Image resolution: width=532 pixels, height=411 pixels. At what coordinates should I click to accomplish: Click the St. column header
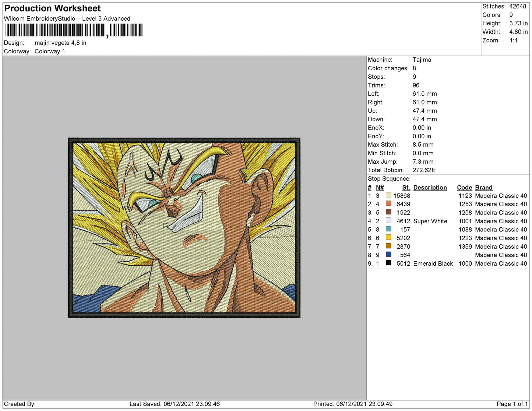pos(406,187)
